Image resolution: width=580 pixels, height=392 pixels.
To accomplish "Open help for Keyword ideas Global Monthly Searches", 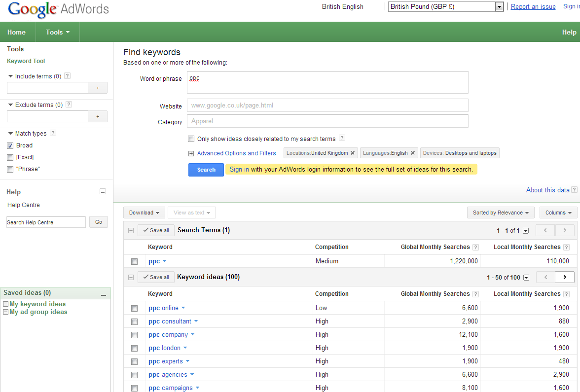I will coord(475,294).
